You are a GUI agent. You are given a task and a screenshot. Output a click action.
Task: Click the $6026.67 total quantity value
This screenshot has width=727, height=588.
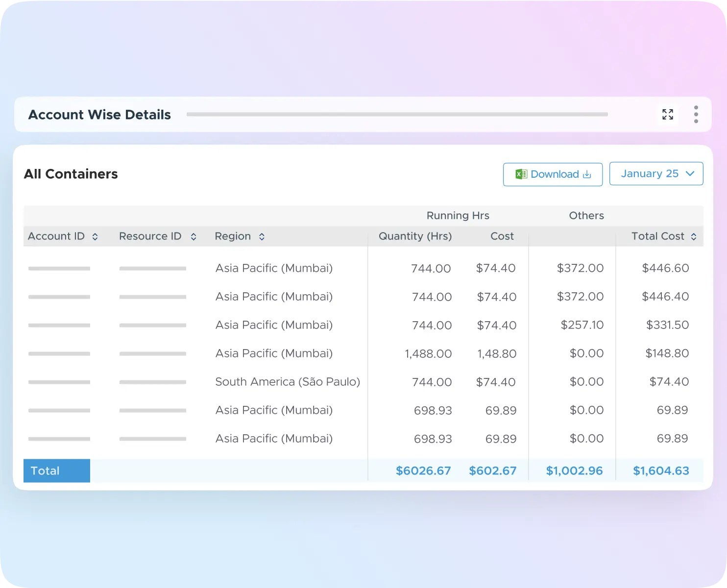[423, 471]
